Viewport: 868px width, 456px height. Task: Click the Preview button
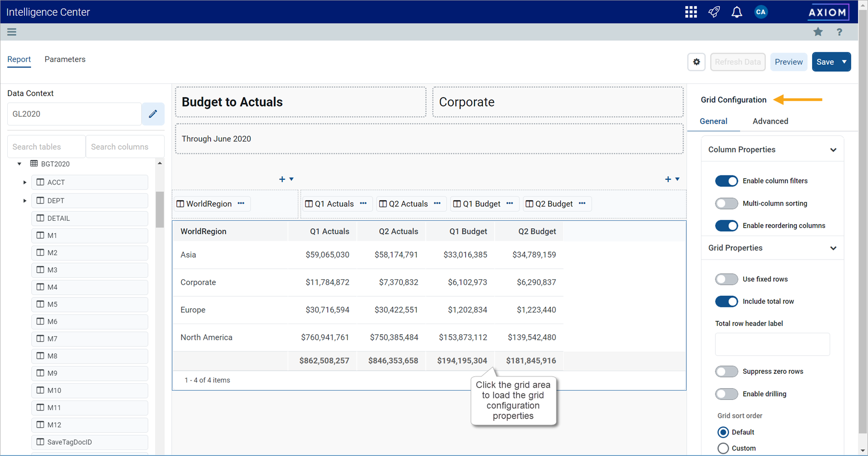coord(788,62)
